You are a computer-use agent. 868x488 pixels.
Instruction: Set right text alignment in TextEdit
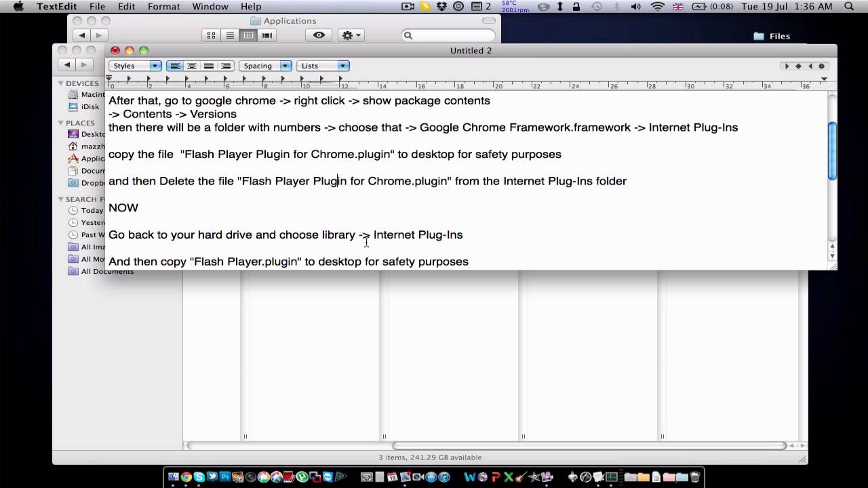click(x=226, y=66)
